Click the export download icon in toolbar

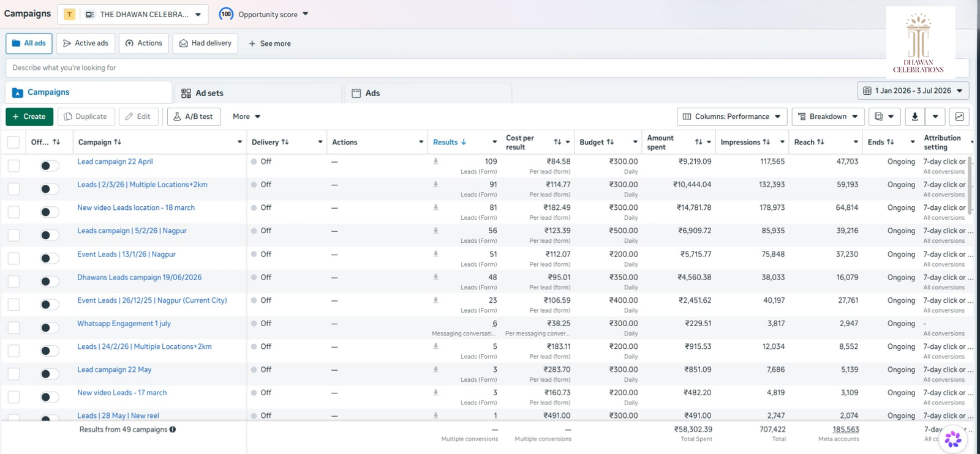[x=914, y=116]
